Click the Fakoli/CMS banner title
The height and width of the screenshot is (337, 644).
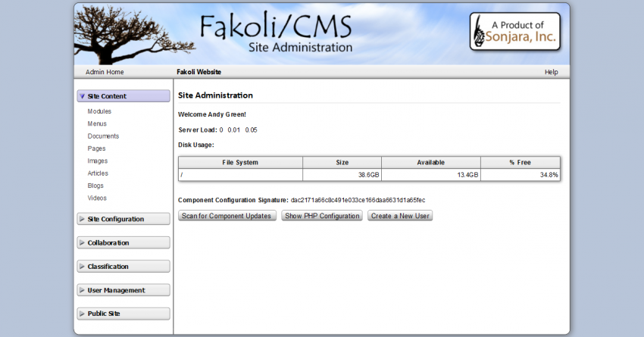276,27
